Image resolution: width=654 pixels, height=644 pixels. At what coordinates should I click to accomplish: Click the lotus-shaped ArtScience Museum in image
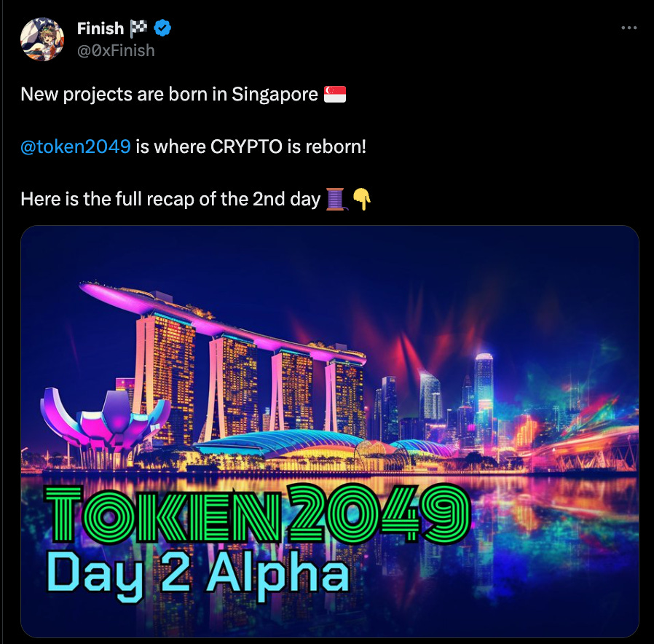point(105,421)
